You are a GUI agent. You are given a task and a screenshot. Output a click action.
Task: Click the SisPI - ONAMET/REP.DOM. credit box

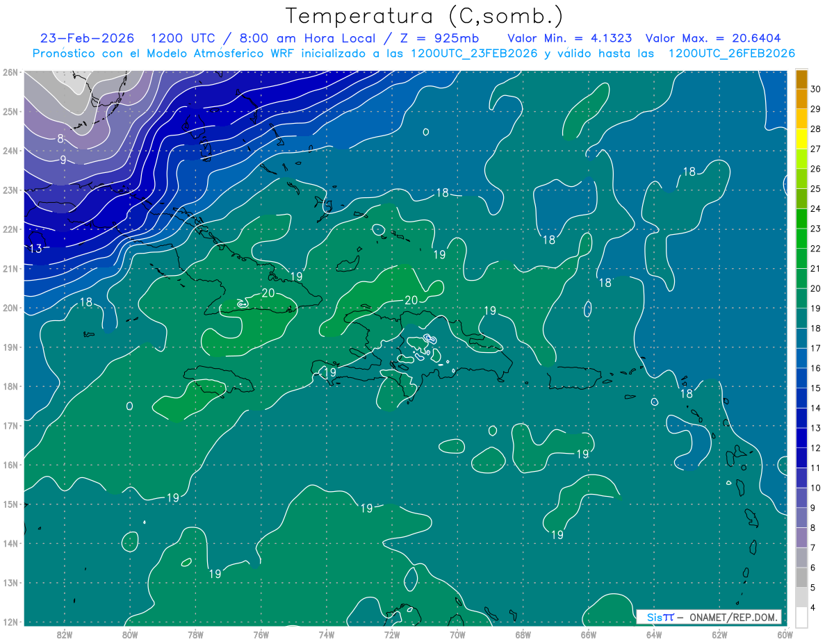(x=709, y=617)
